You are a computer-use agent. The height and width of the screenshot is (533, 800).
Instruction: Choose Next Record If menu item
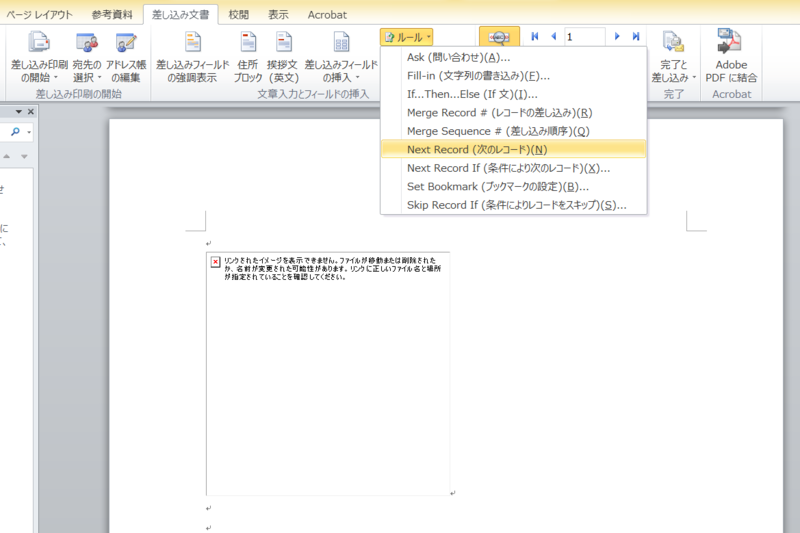coord(513,168)
